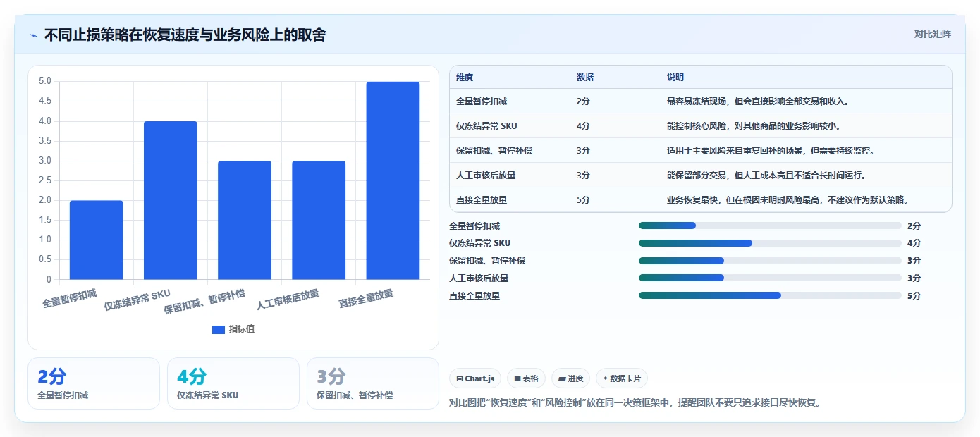Click the 2.5 value on the chart y-axis

(x=44, y=180)
